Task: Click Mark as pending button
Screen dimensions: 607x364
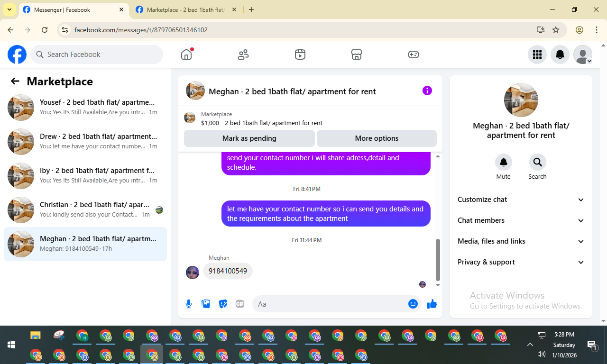Action: [x=249, y=138]
